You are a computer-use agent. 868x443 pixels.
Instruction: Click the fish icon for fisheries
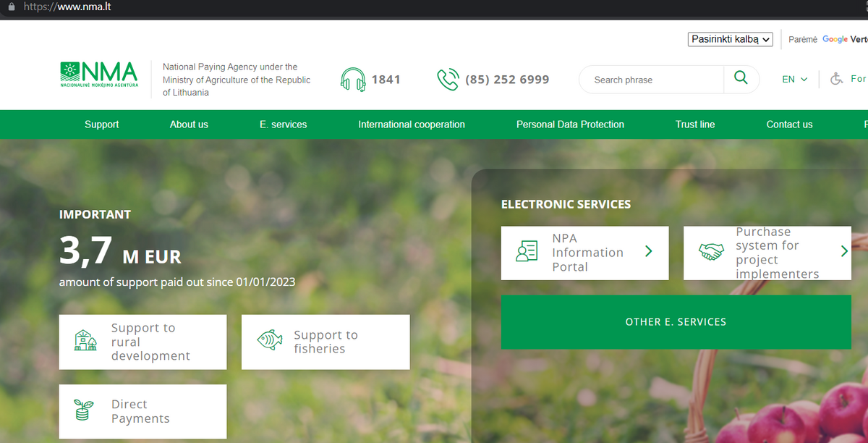pyautogui.click(x=269, y=341)
